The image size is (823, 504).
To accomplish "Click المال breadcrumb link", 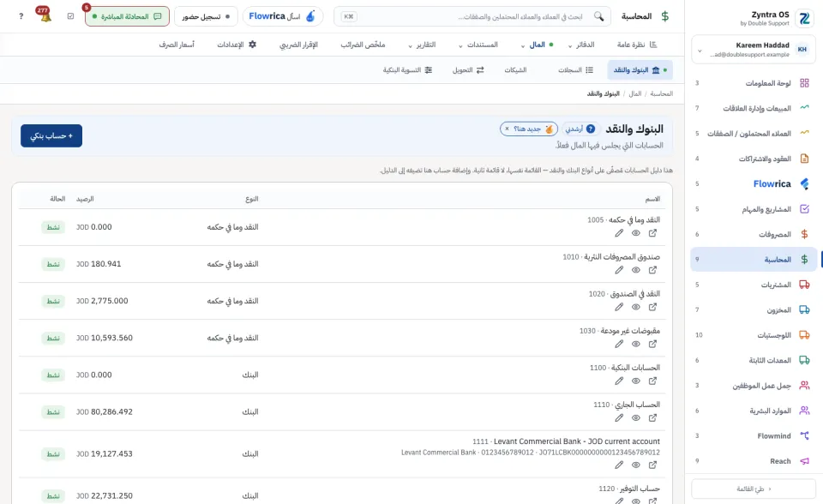I will pos(635,93).
